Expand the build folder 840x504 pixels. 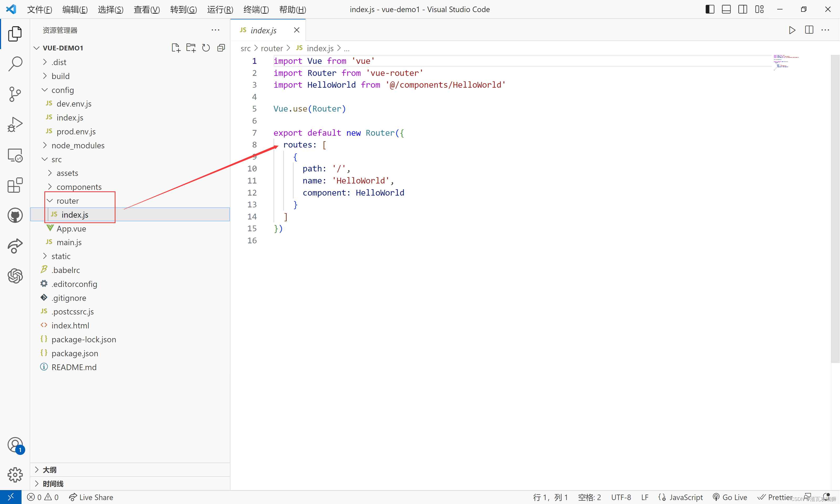point(130,76)
